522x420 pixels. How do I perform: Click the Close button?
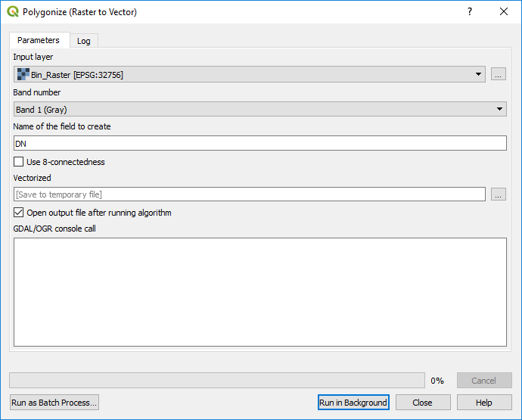[x=423, y=403]
